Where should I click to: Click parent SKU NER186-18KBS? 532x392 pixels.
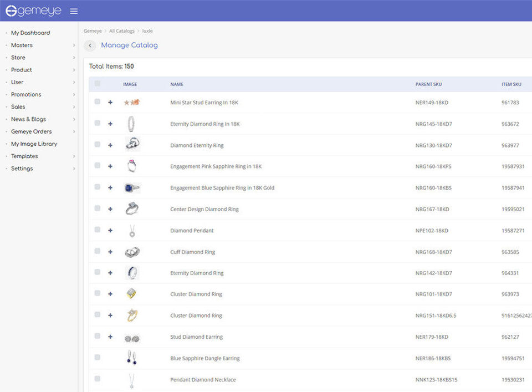pos(433,358)
